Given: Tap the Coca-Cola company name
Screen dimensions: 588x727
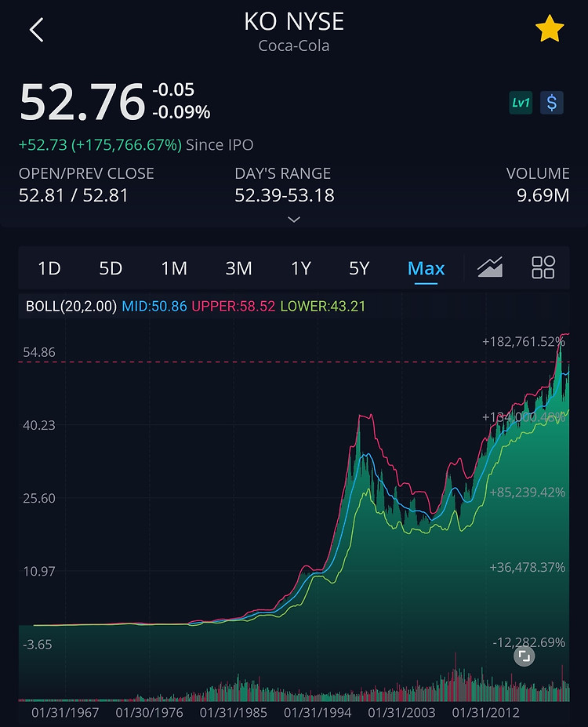Looking at the screenshot, I should [294, 46].
